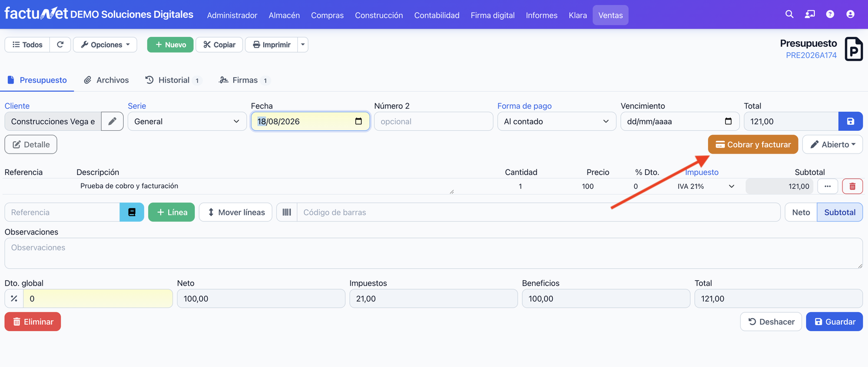Viewport: 868px width, 367px height.
Task: Focus the Referencia input field
Action: (62, 212)
